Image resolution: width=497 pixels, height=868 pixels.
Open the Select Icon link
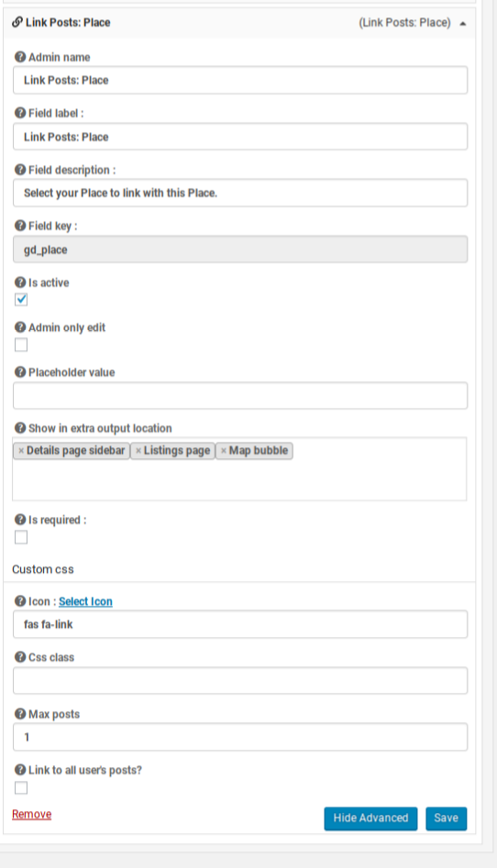click(x=85, y=601)
